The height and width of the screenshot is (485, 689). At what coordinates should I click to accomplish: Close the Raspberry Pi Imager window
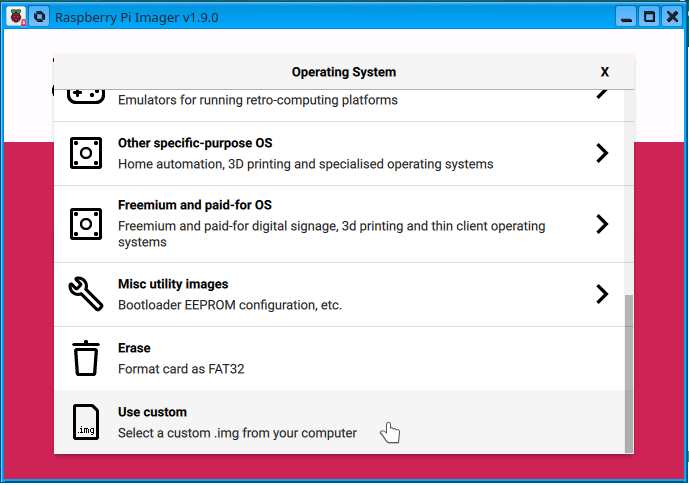(672, 17)
